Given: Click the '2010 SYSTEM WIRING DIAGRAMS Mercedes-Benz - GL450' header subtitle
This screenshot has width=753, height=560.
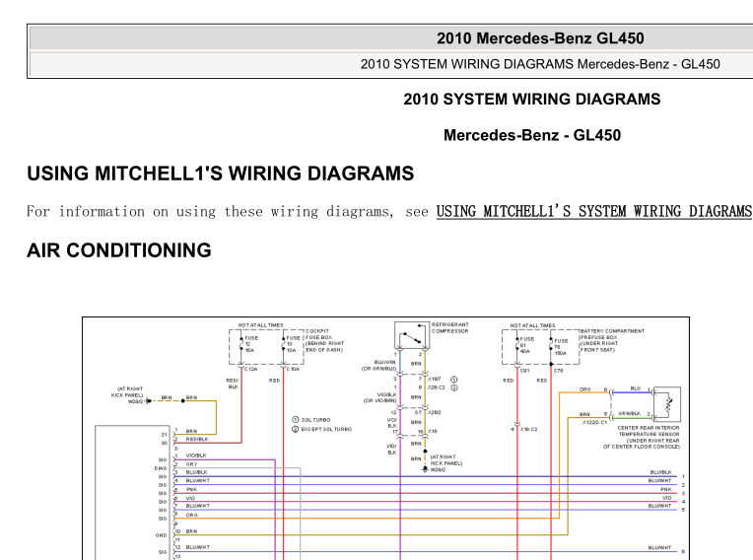Looking at the screenshot, I should (540, 64).
